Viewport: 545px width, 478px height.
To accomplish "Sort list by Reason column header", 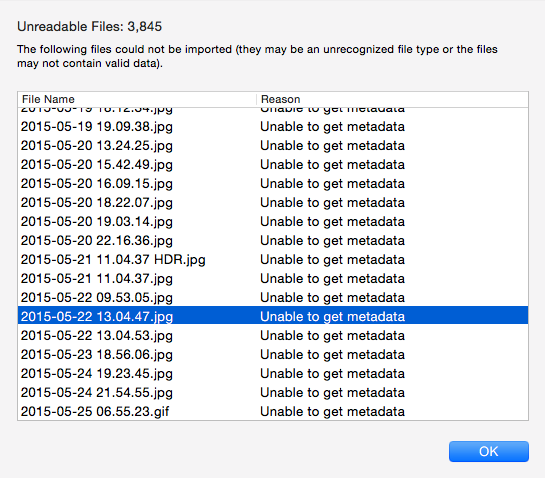I will 392,99.
